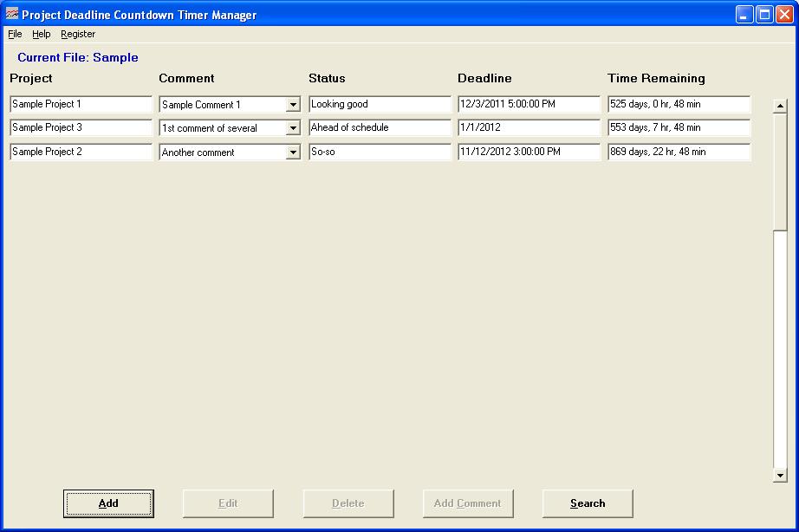Click the 1/1/2012 deadline field
Screen dimensions: 799x532
tap(529, 127)
